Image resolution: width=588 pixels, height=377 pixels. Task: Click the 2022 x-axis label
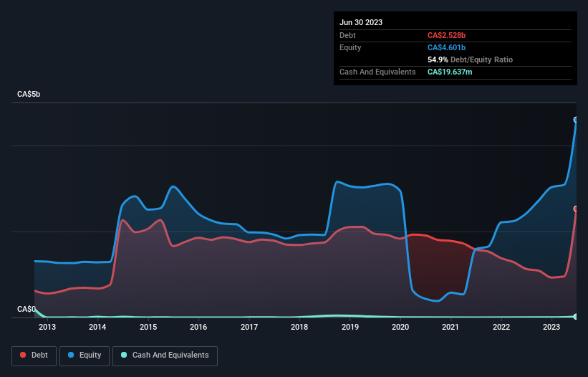501,327
